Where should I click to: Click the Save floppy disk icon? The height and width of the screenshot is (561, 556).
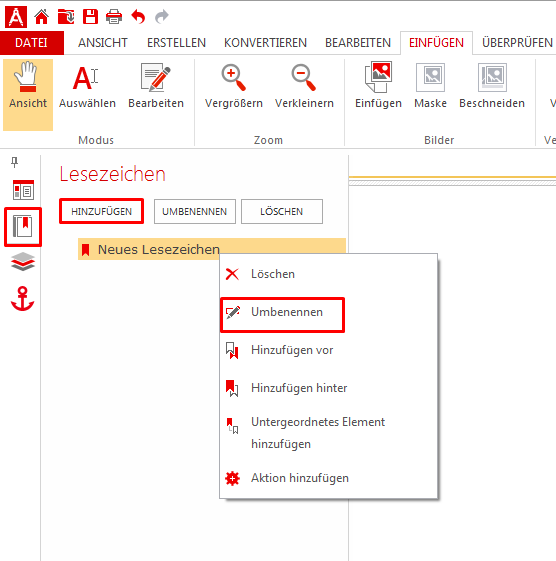point(90,17)
